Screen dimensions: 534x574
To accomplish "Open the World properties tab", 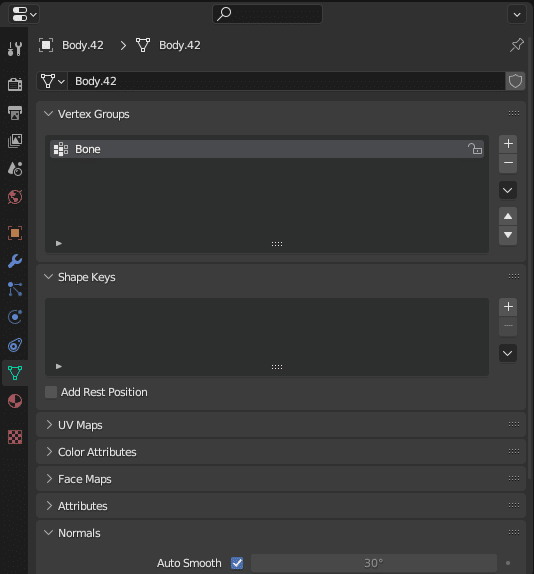I will click(x=15, y=197).
